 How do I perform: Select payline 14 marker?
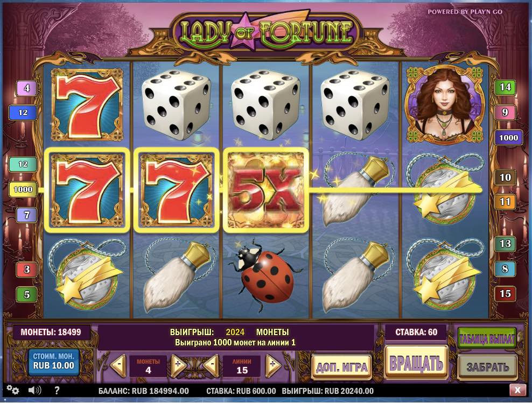[505, 88]
